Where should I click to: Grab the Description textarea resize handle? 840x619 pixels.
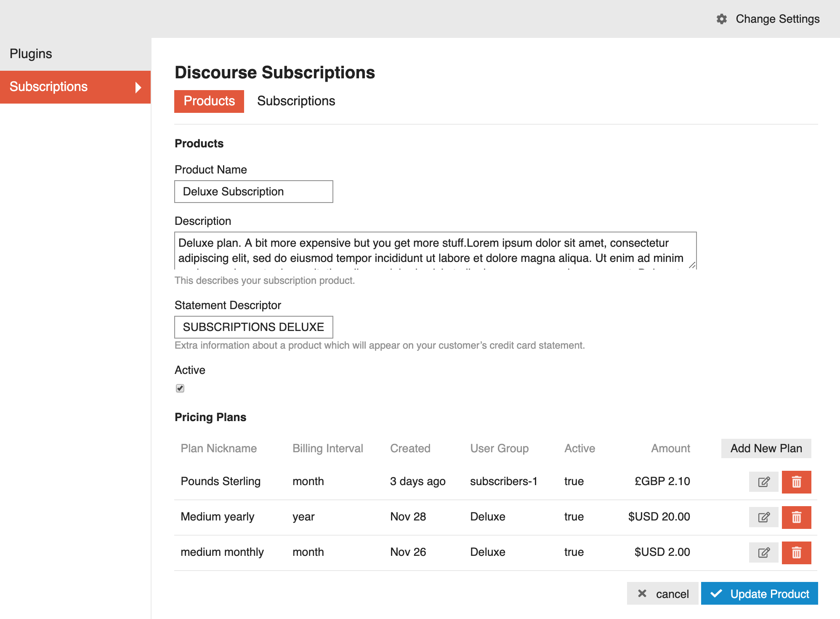click(x=692, y=265)
